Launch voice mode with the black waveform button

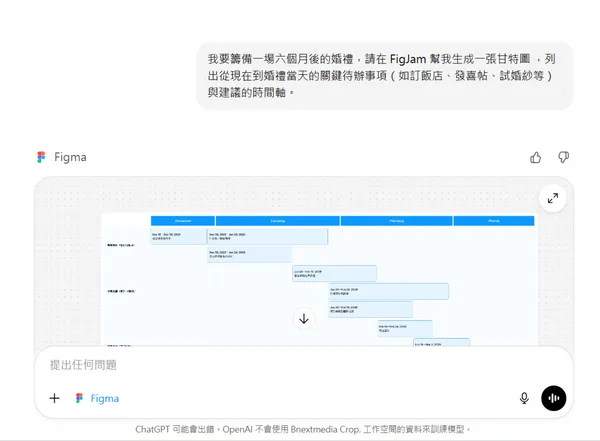553,398
